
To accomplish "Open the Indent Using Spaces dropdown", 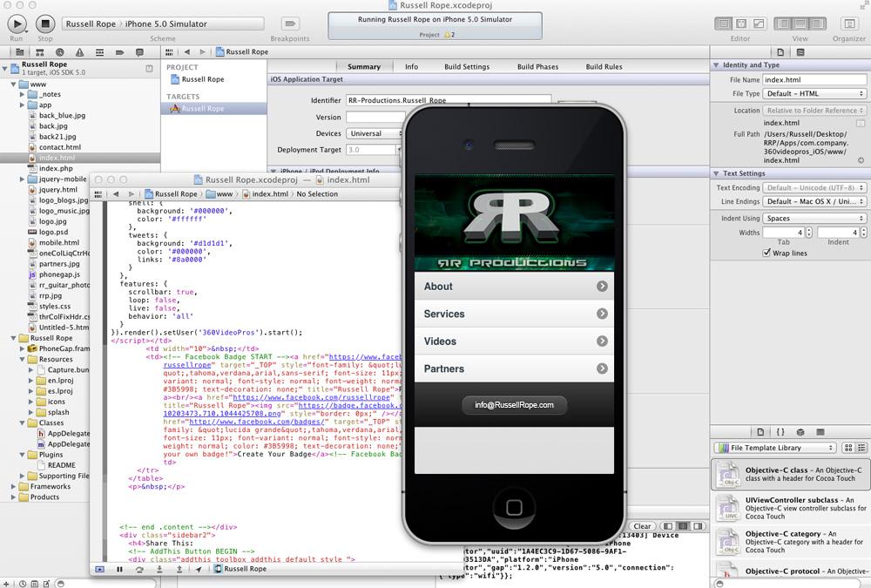I will (814, 219).
